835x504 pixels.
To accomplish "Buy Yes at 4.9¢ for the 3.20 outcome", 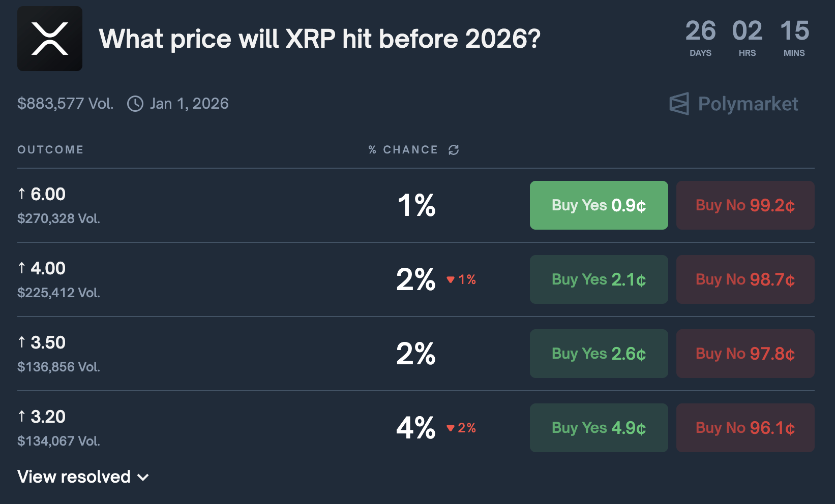I will tap(599, 428).
